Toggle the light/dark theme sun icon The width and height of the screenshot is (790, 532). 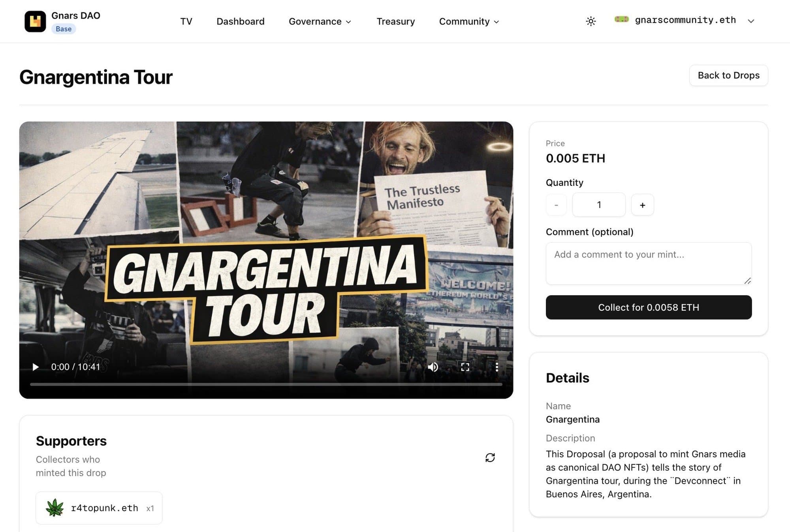click(591, 21)
